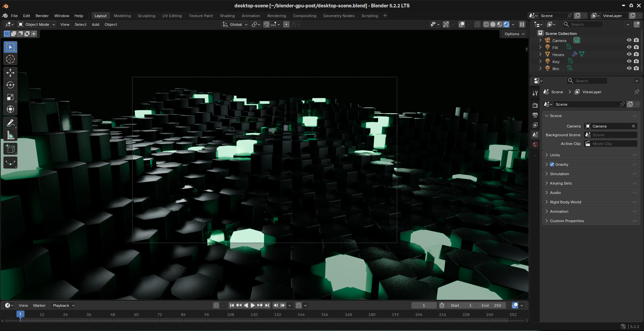The width and height of the screenshot is (644, 331).
Task: Toggle Camera visibility eye in outliner
Action: click(x=629, y=40)
